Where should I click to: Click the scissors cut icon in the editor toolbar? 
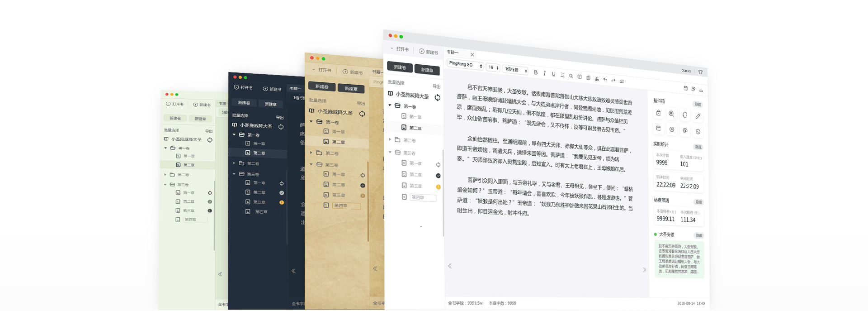click(x=597, y=79)
